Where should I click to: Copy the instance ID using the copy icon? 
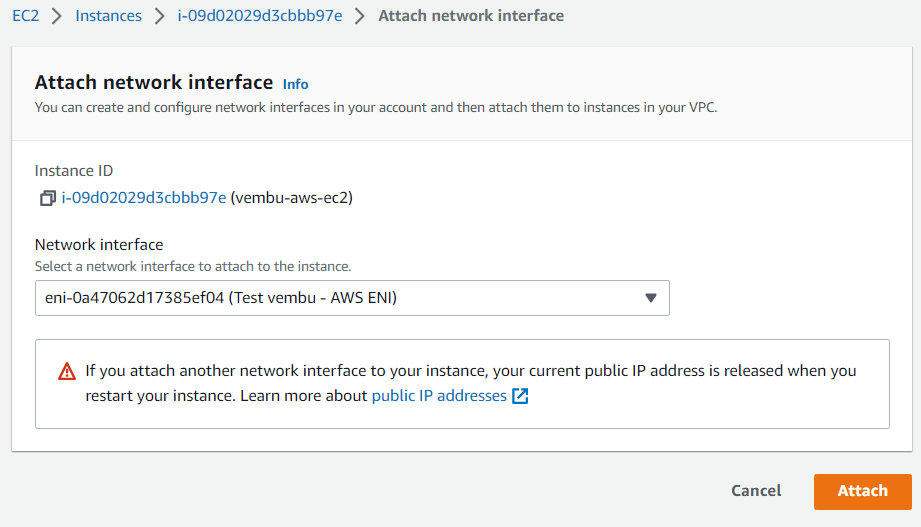tap(48, 198)
